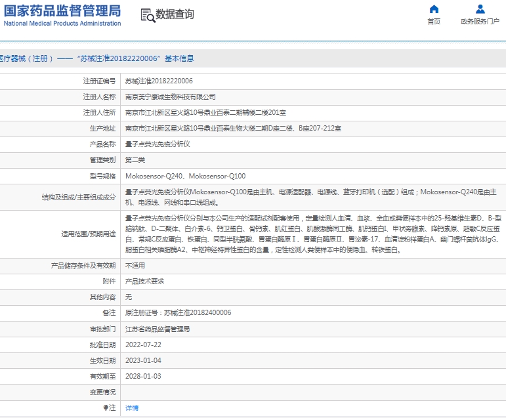Click the structure composition description text
This screenshot has height=420, width=506.
coord(311,197)
